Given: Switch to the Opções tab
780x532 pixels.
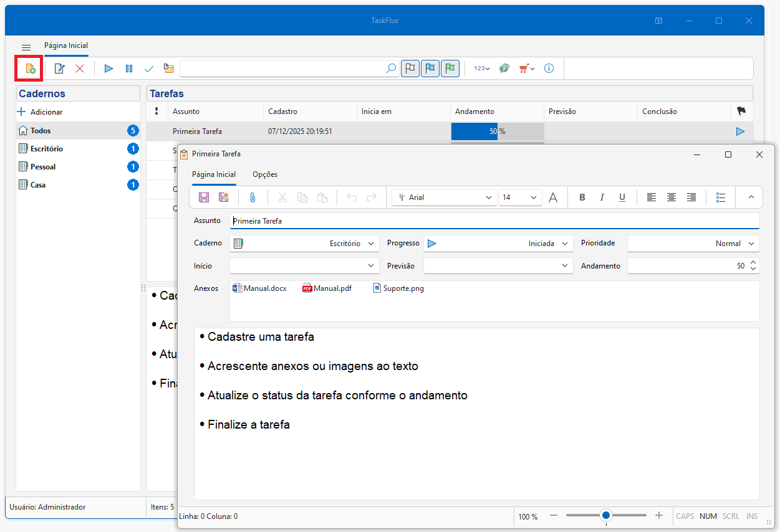Looking at the screenshot, I should (x=265, y=174).
